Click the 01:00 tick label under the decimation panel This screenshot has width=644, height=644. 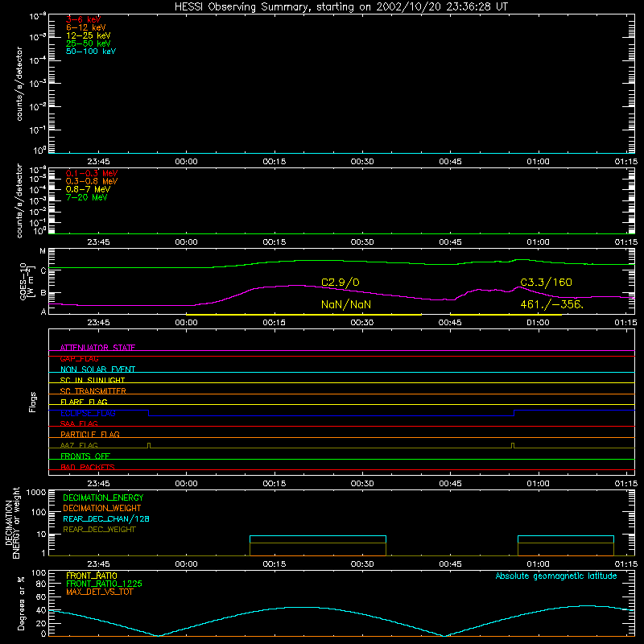[x=538, y=564]
